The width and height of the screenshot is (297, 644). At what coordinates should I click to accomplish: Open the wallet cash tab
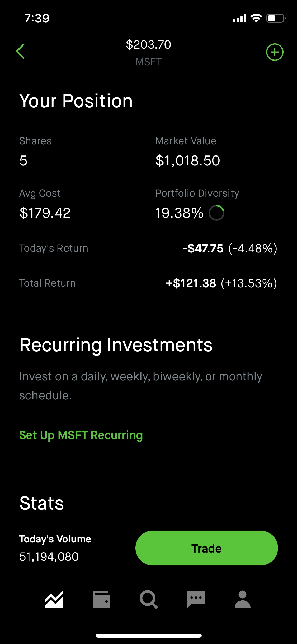101,599
